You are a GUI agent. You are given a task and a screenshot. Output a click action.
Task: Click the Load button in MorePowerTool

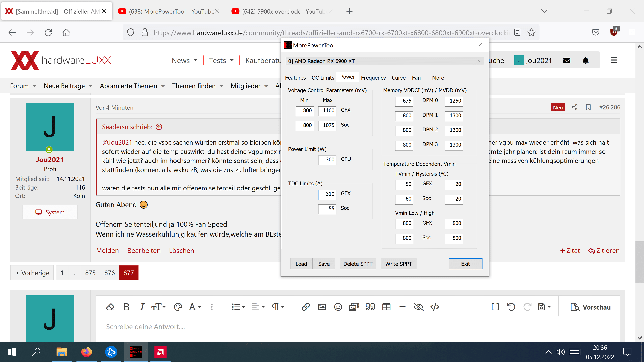pos(301,264)
